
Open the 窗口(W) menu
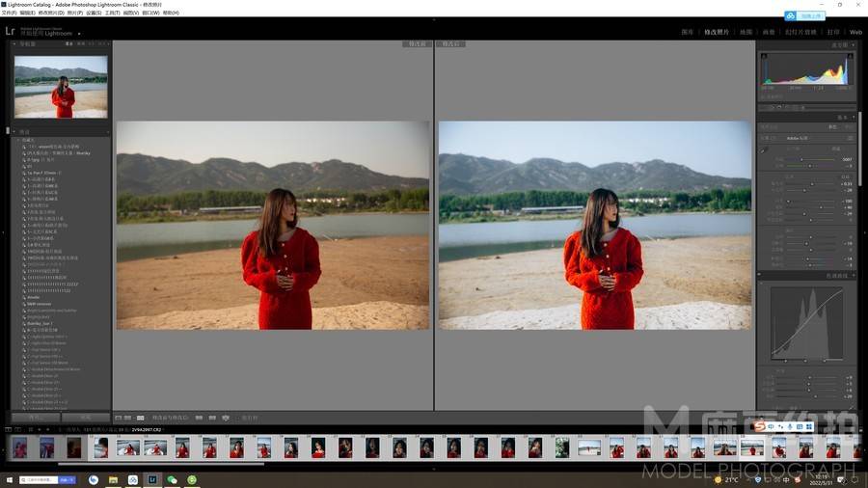point(151,13)
